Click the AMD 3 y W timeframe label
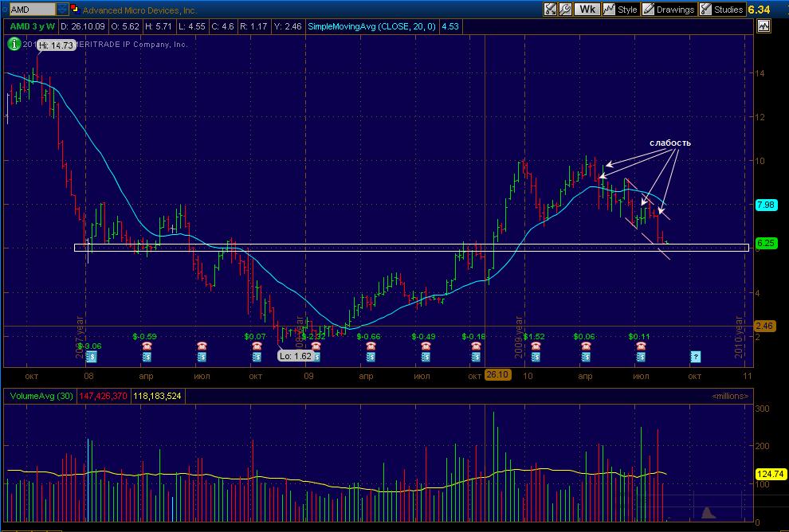The height and width of the screenshot is (532, 789). (32, 26)
